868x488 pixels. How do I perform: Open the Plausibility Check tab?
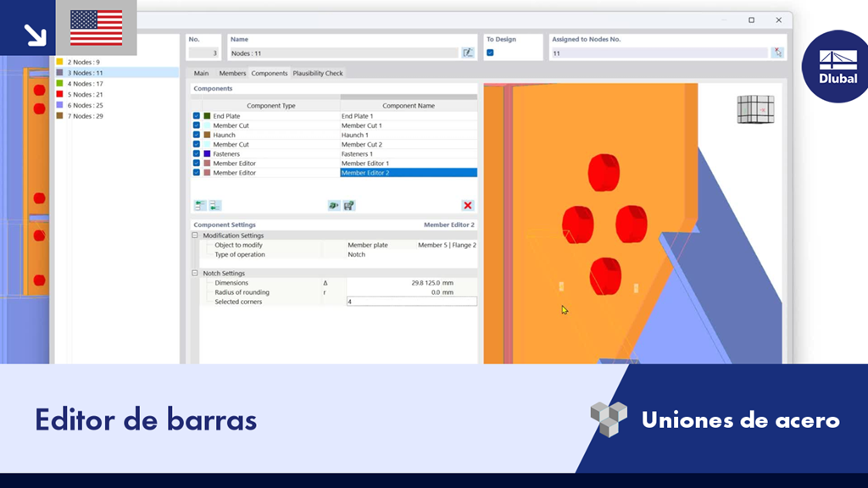click(x=318, y=73)
